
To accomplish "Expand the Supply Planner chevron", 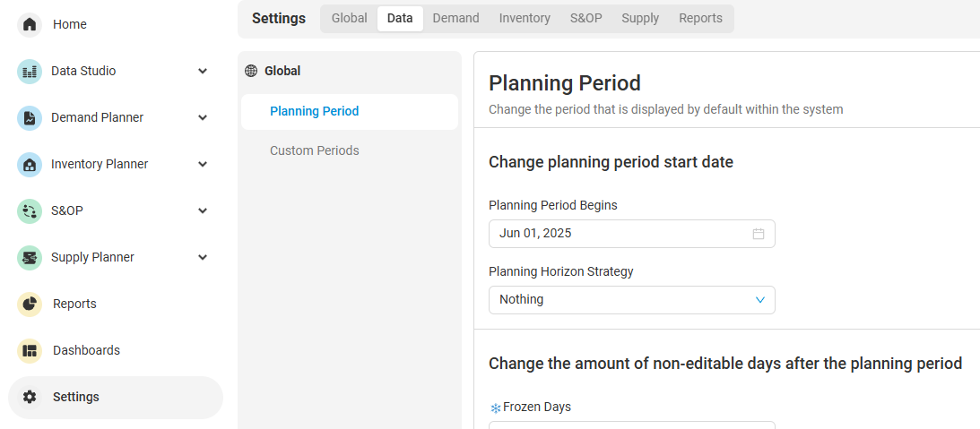I will tap(203, 257).
